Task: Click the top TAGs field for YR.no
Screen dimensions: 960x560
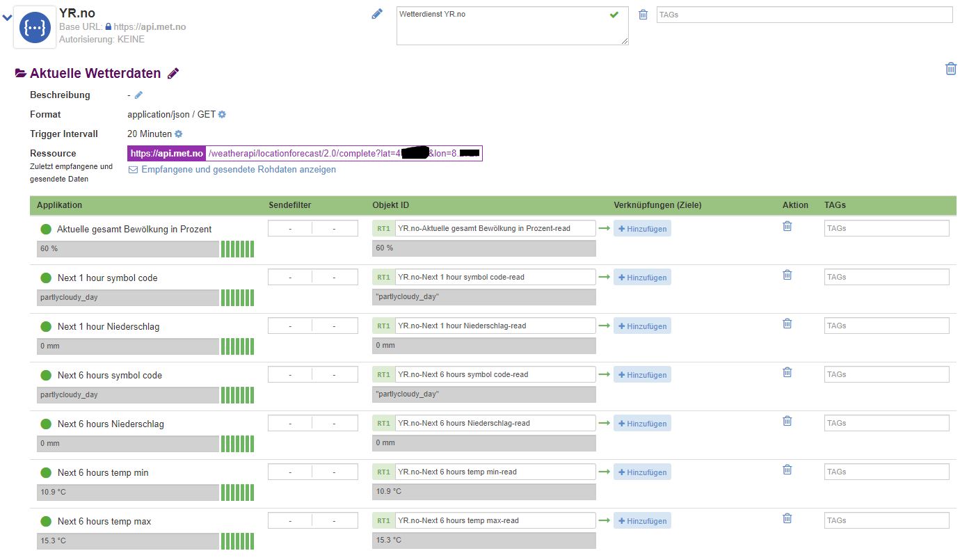Action: click(804, 15)
